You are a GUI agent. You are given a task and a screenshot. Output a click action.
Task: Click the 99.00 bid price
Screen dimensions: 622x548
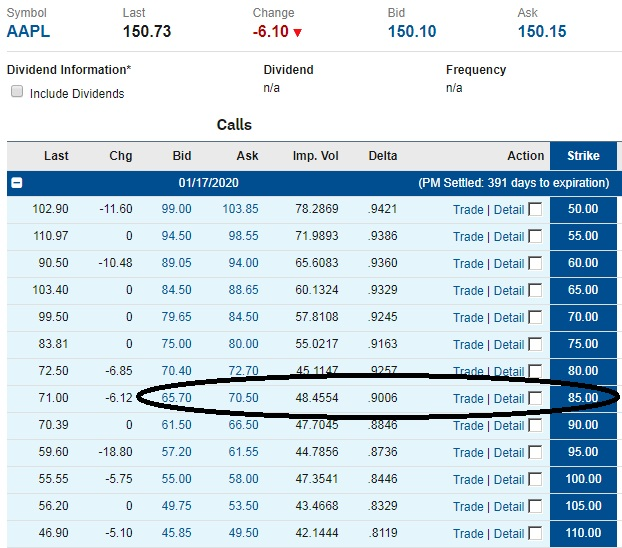[x=176, y=210]
